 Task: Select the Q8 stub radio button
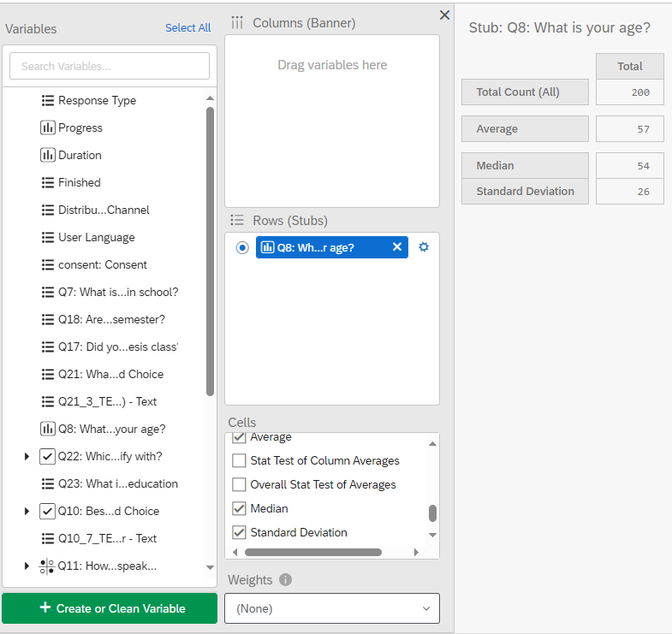pyautogui.click(x=242, y=247)
